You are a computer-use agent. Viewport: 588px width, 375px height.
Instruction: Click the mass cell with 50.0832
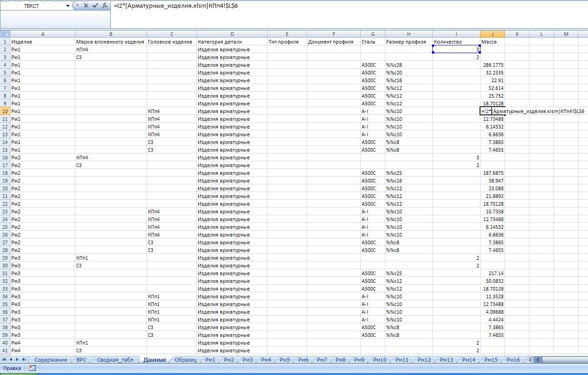click(492, 281)
